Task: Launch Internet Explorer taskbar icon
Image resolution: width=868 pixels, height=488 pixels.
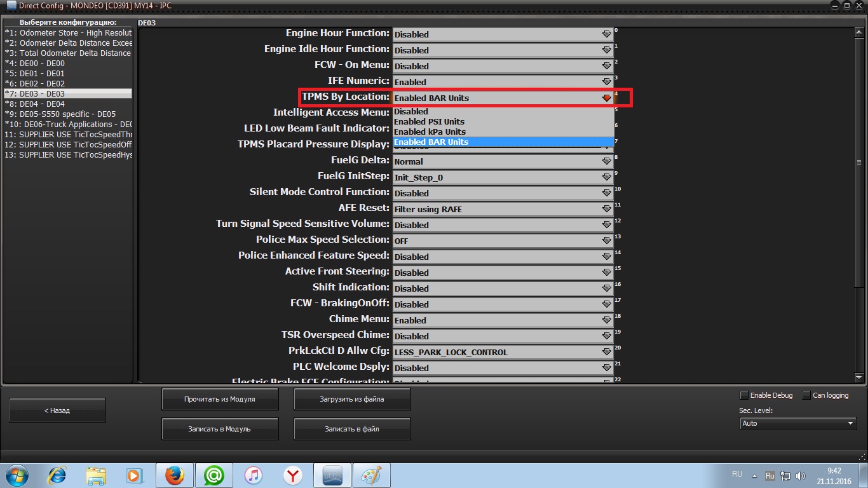Action: [57, 475]
